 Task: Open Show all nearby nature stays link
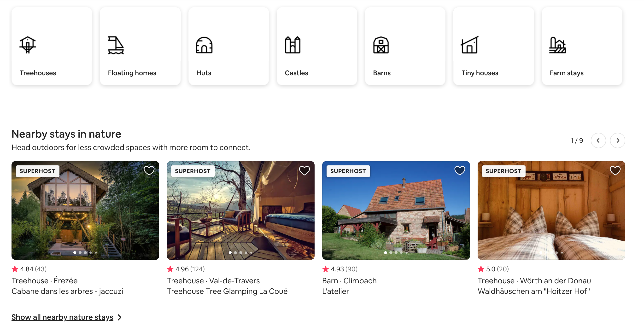point(62,317)
